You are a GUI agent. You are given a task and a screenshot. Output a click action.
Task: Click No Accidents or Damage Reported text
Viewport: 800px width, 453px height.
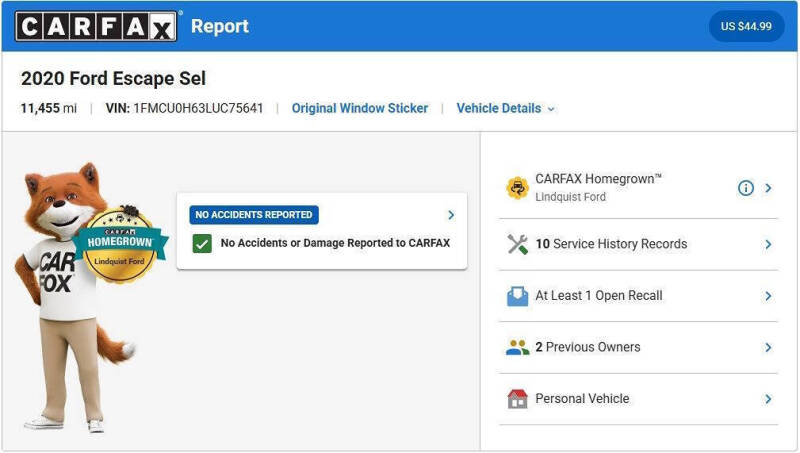335,243
